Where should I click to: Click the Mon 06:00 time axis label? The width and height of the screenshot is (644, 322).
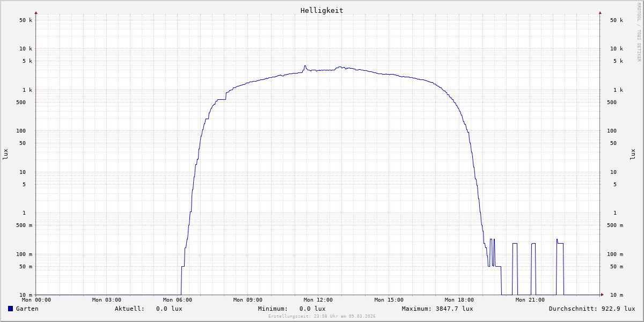(x=177, y=300)
